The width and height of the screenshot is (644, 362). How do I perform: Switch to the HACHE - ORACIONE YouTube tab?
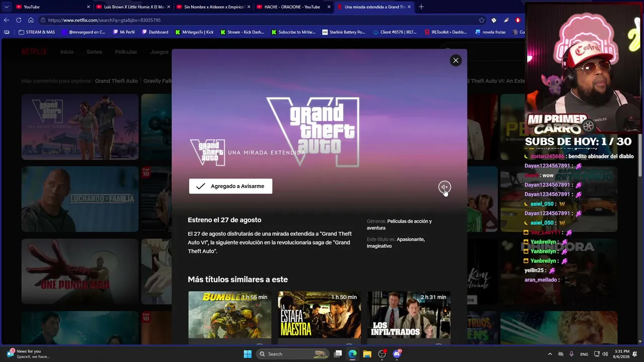[x=294, y=7]
